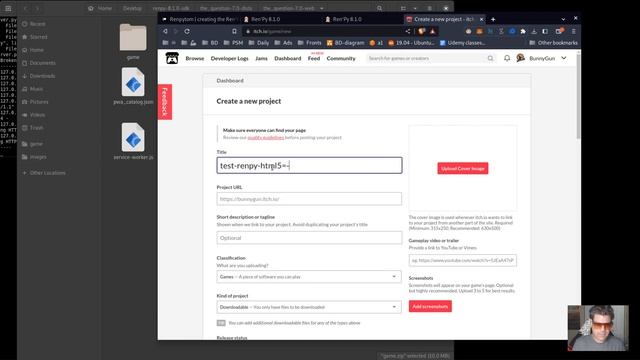Open Community in itch.io navigation
The height and width of the screenshot is (360, 640).
pos(341,58)
